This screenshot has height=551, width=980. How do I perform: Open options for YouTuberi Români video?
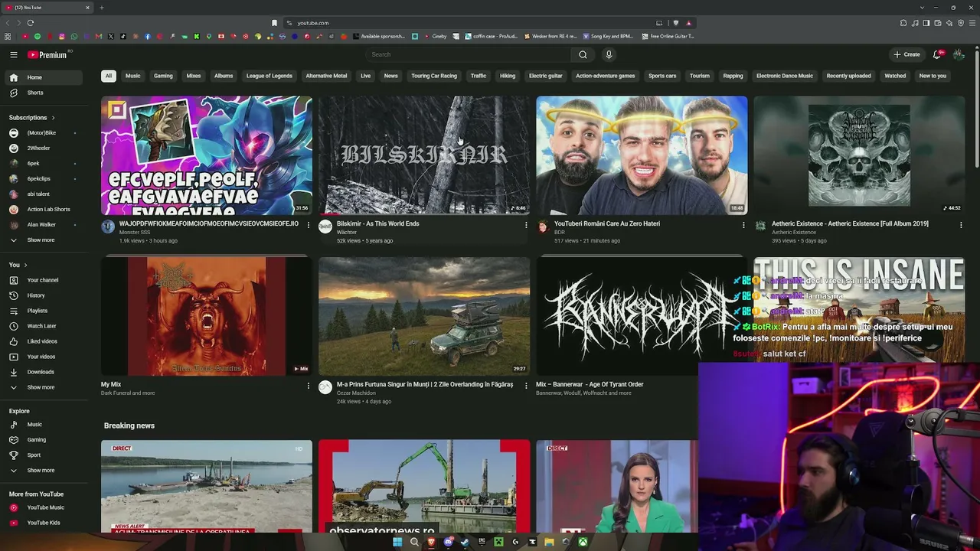click(x=743, y=225)
